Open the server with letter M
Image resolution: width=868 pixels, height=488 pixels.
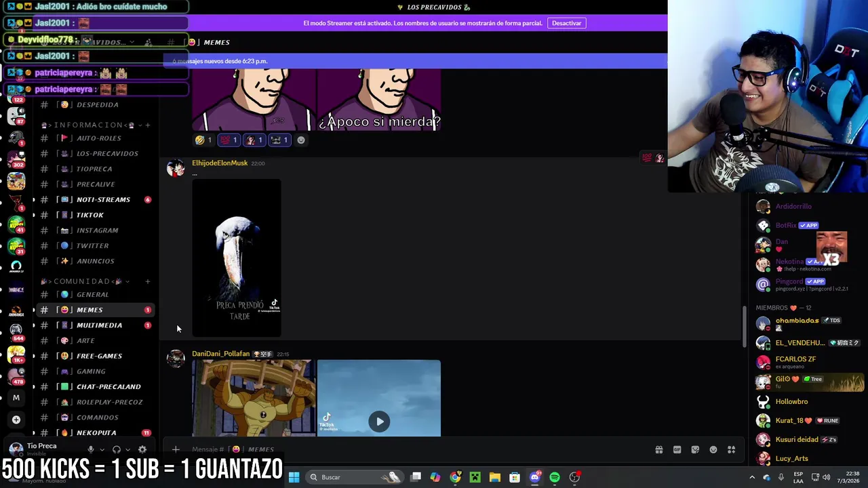pos(16,398)
